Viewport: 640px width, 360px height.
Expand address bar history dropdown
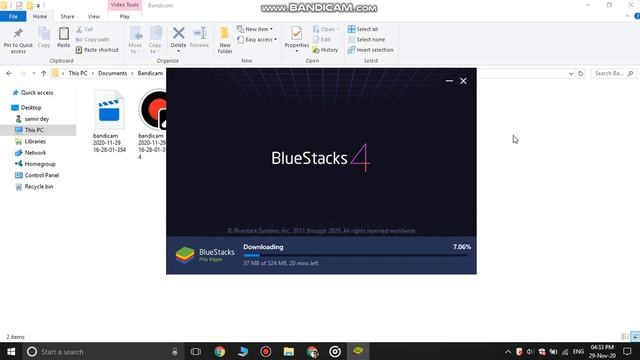pyautogui.click(x=571, y=73)
